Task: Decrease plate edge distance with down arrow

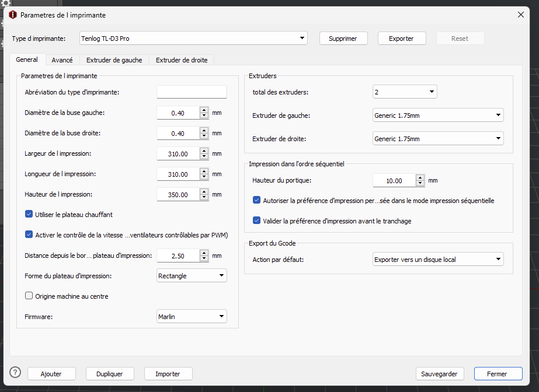Action: click(204, 258)
